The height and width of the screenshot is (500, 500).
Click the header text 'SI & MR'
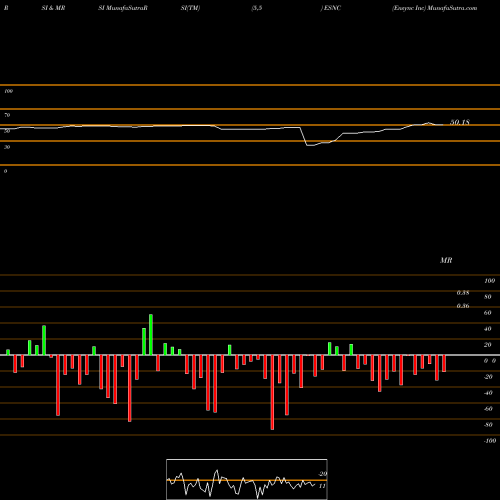[x=53, y=8]
